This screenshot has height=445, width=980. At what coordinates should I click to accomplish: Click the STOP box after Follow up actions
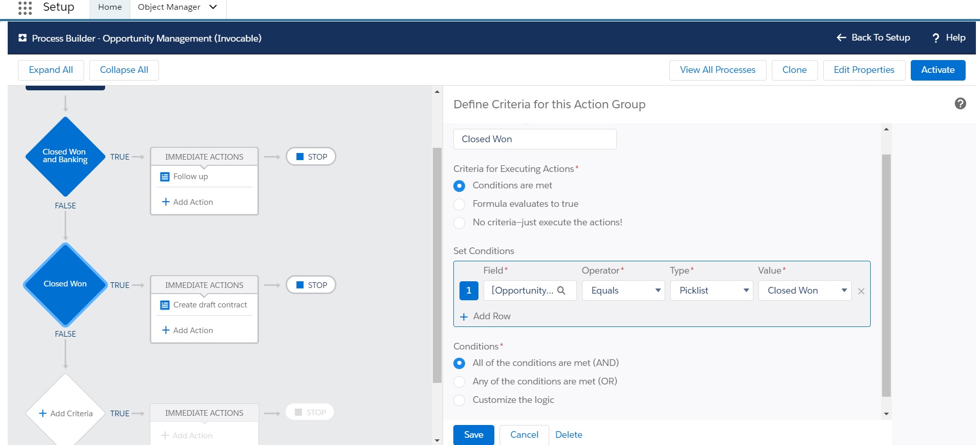tap(311, 157)
